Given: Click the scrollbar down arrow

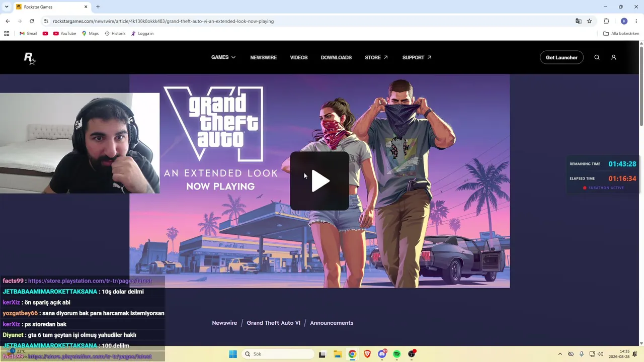Looking at the screenshot, I should coord(641,343).
